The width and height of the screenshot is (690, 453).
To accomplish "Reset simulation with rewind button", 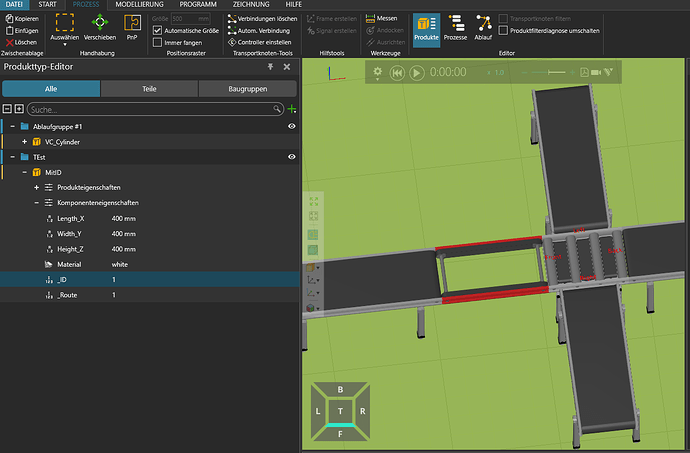I will [397, 73].
